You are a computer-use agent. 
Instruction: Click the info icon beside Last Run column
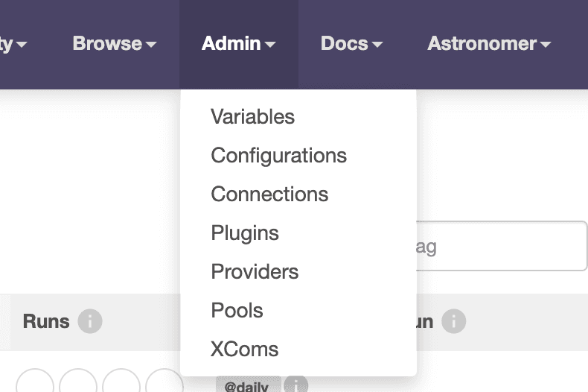click(x=453, y=322)
